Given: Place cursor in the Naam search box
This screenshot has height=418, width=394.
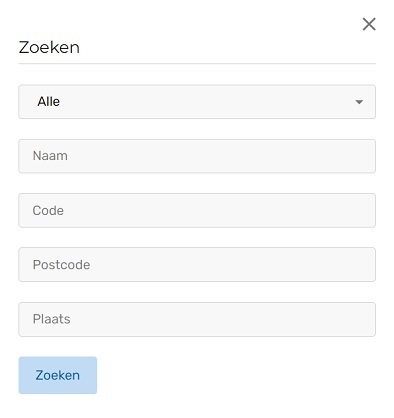Looking at the screenshot, I should [197, 156].
